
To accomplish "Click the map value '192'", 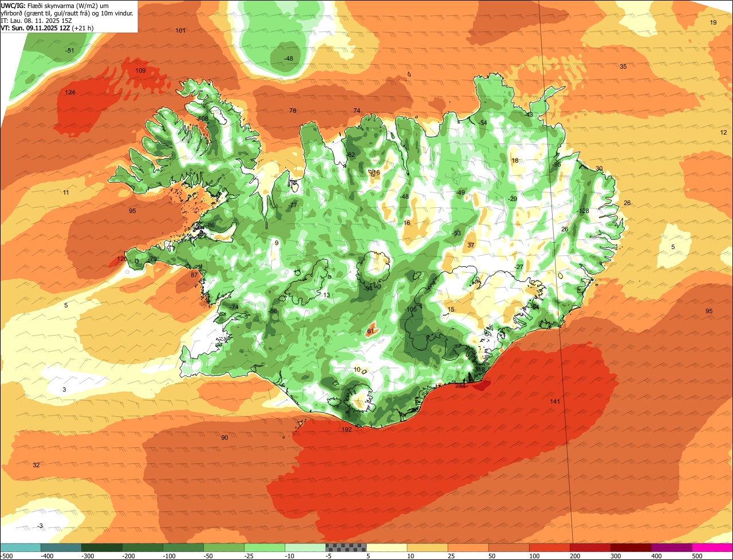I will [x=346, y=429].
